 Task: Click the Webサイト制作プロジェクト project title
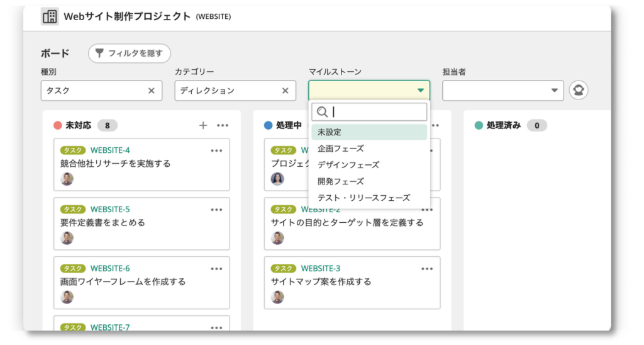coord(127,16)
